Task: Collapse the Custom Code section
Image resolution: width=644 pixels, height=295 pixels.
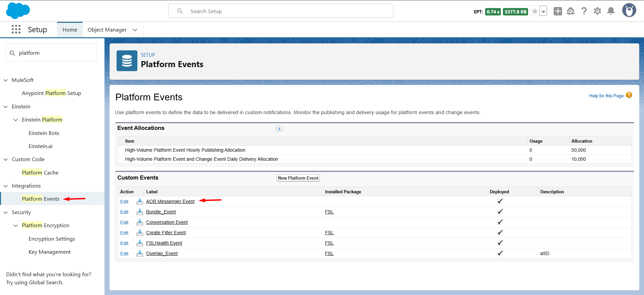Action: tap(6, 159)
